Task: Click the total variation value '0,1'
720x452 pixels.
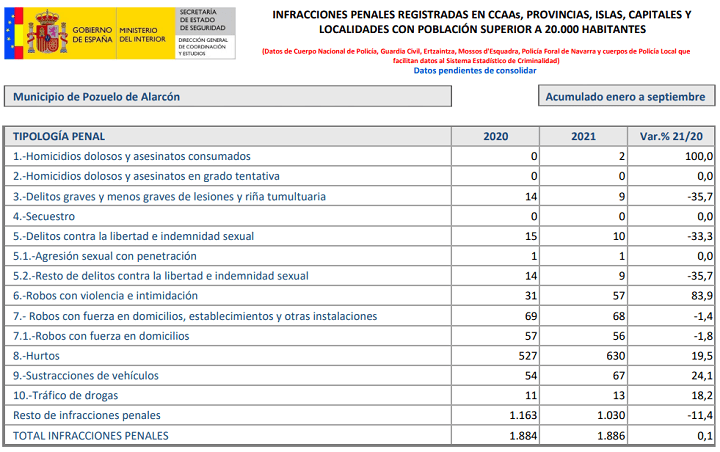Action: click(705, 435)
